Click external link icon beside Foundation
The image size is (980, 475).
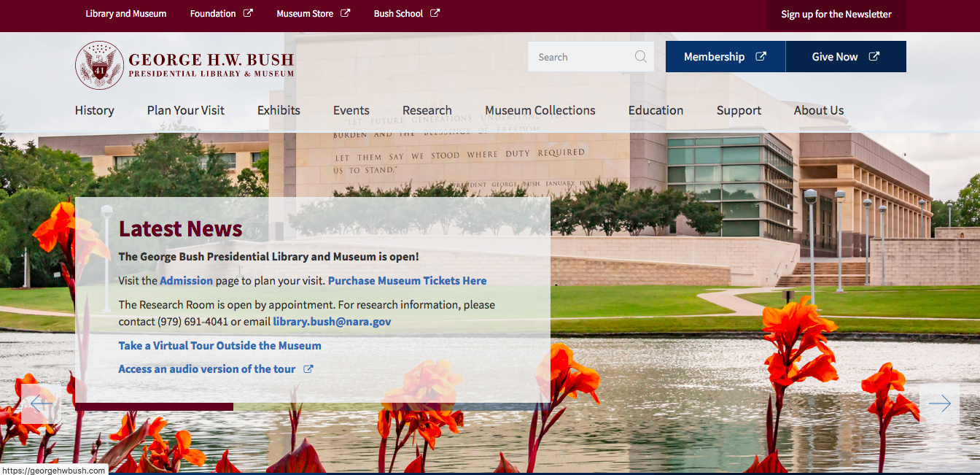tap(248, 13)
